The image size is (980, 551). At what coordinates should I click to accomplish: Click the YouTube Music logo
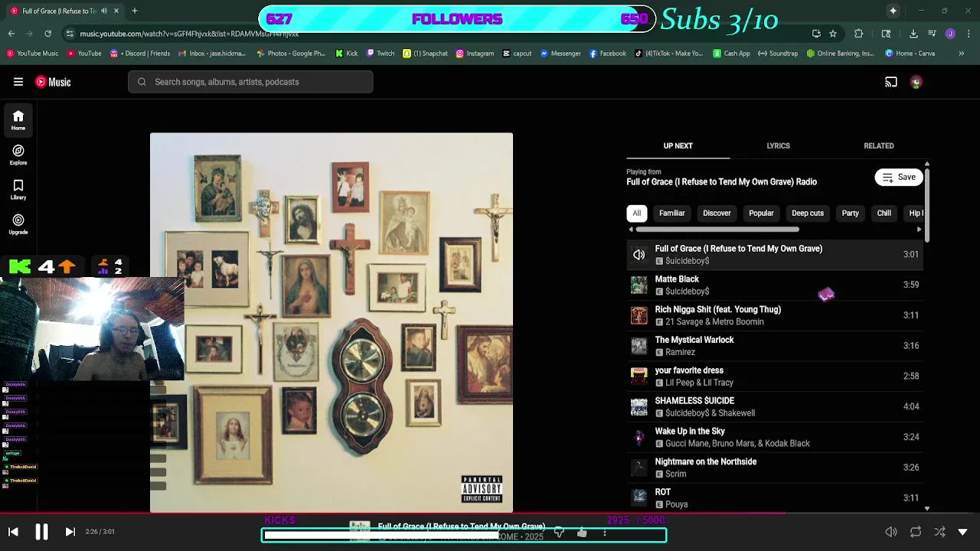[53, 82]
